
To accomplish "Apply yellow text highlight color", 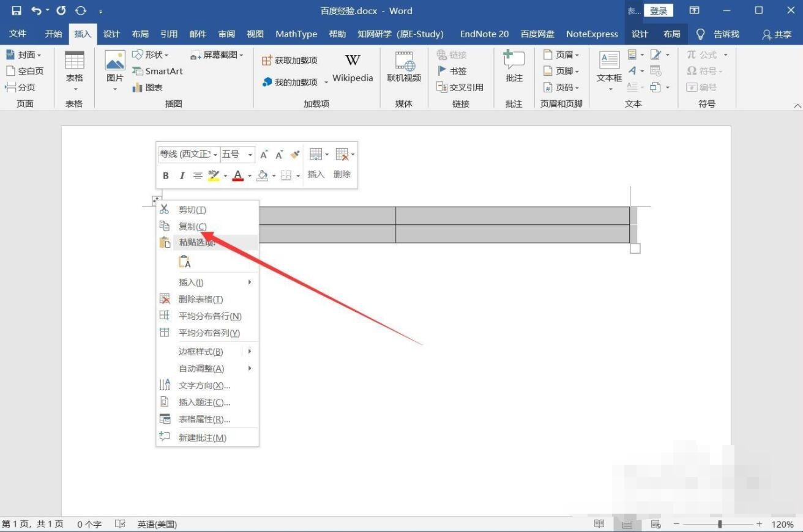I will tap(213, 175).
